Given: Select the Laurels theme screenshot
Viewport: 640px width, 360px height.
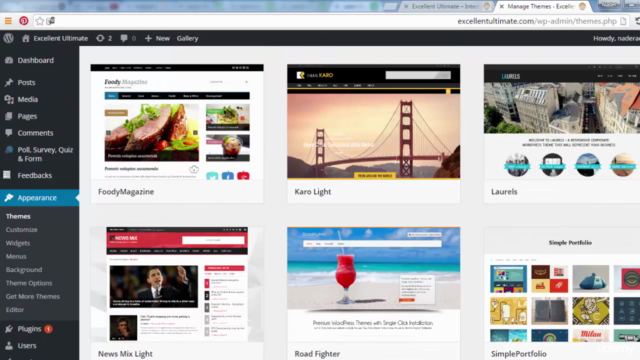Looking at the screenshot, I should [562, 122].
